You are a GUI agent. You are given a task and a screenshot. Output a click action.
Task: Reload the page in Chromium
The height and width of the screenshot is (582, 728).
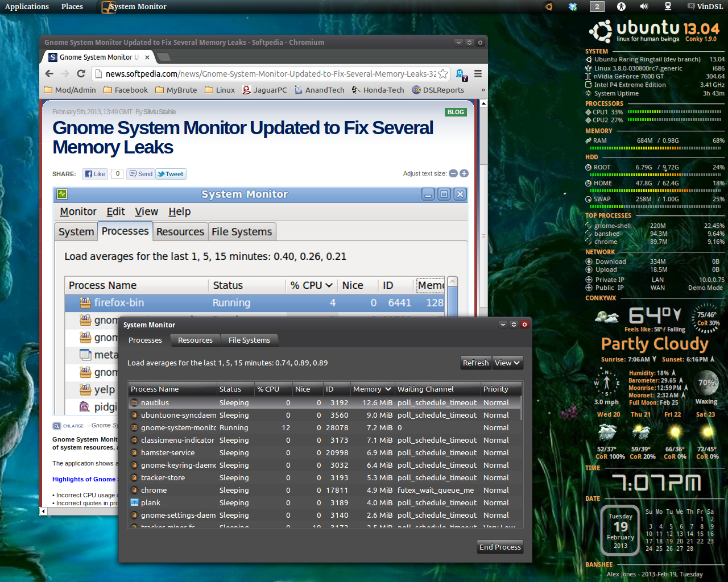click(81, 74)
